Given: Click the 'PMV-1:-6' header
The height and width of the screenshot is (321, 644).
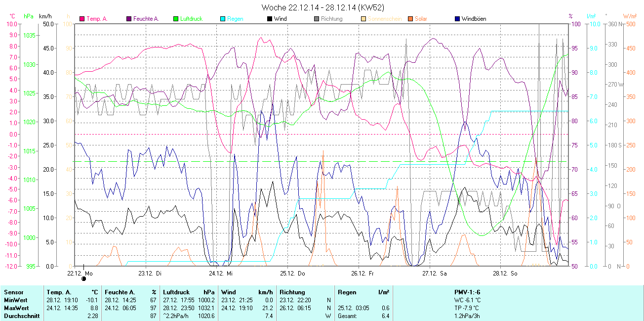Looking at the screenshot, I should (467, 292).
